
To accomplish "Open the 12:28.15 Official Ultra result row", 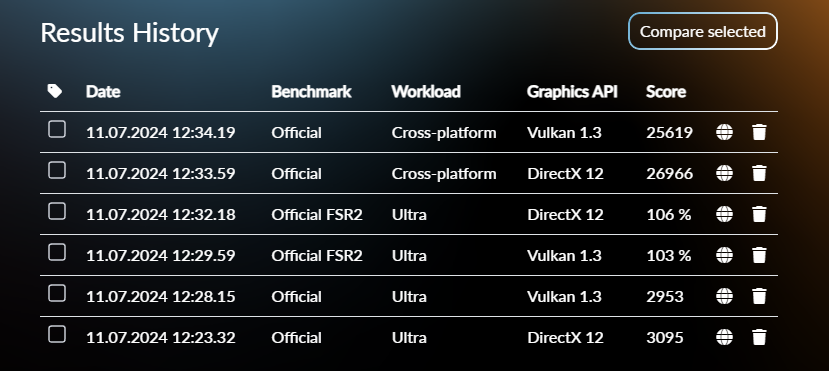I will pyautogui.click(x=409, y=296).
